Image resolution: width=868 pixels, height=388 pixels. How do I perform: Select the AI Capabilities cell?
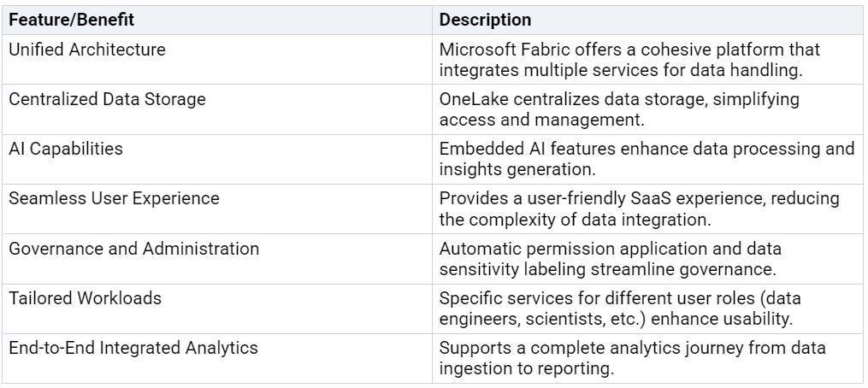217,160
